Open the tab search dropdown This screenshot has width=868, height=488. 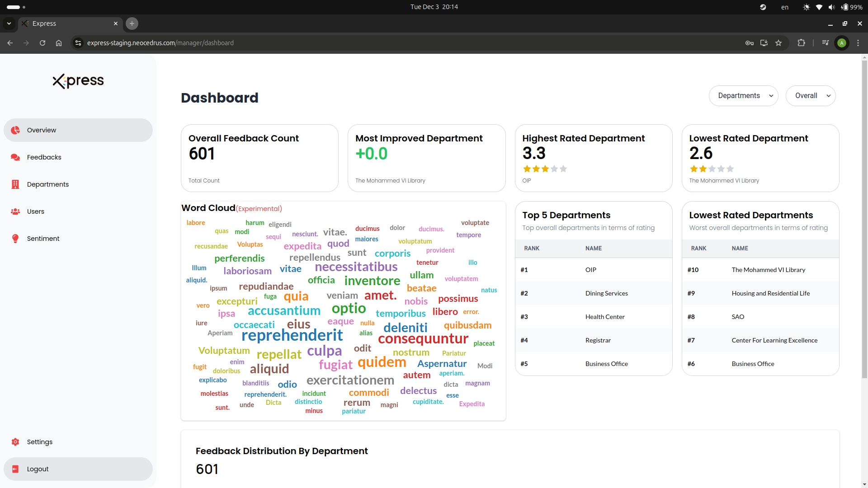click(x=9, y=23)
